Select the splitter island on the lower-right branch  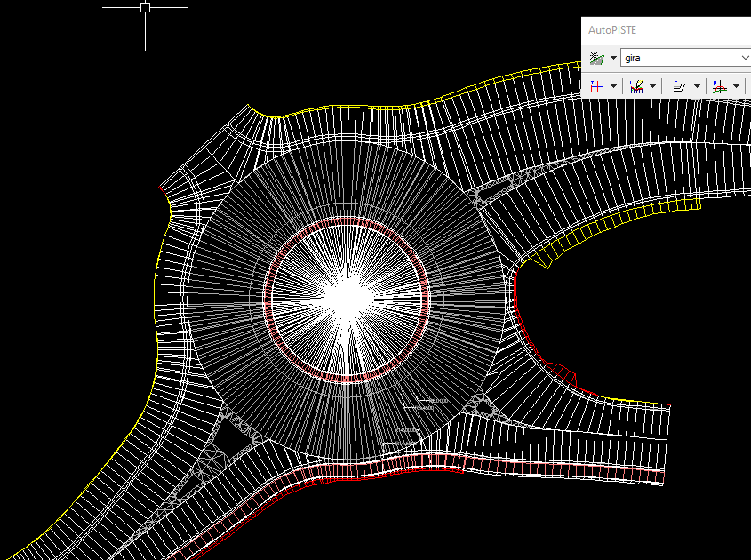pyautogui.click(x=483, y=408)
